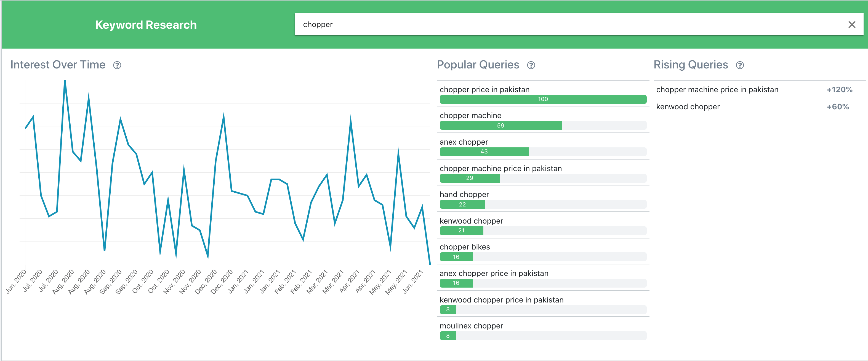868x361 pixels.
Task: Select the query 'chopper price in pakistan'
Action: 484,90
